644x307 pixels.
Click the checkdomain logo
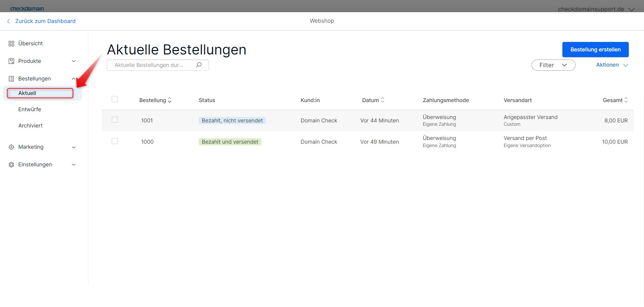pos(27,8)
